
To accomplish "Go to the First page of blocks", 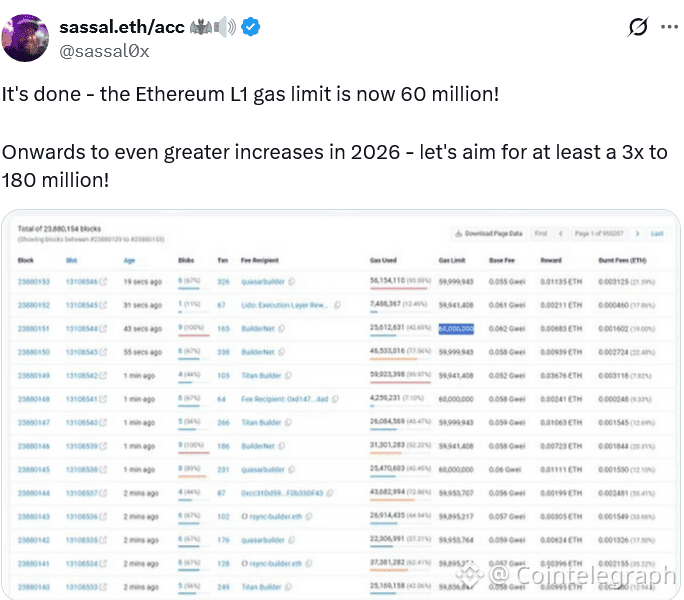I will click(x=541, y=233).
